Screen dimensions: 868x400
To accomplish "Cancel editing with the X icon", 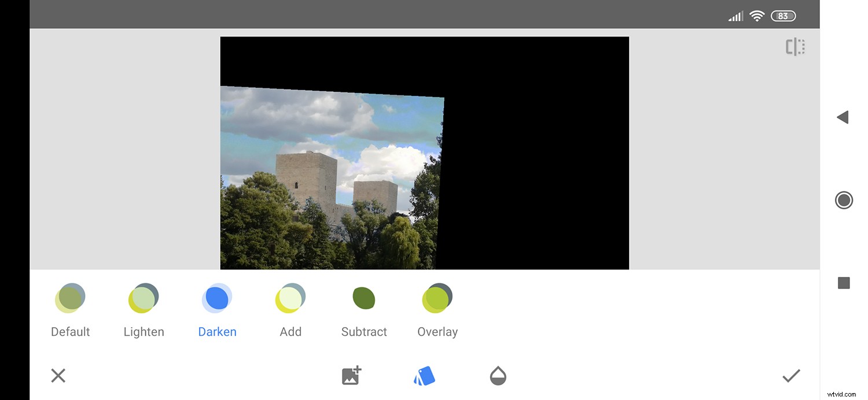I will coord(58,375).
